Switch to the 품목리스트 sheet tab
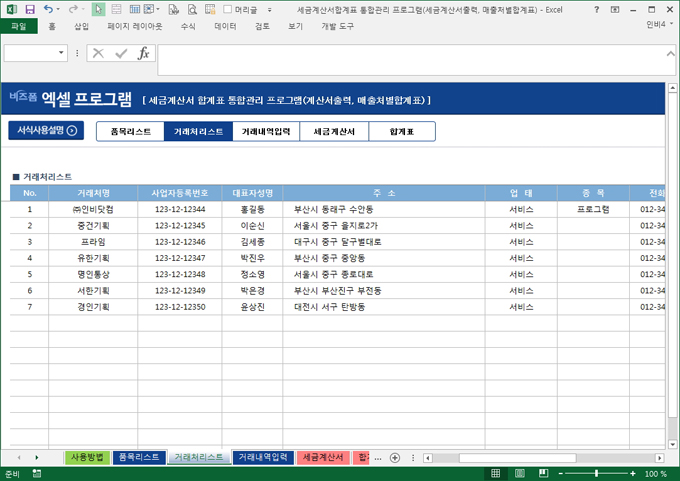680x481 pixels. click(x=138, y=457)
